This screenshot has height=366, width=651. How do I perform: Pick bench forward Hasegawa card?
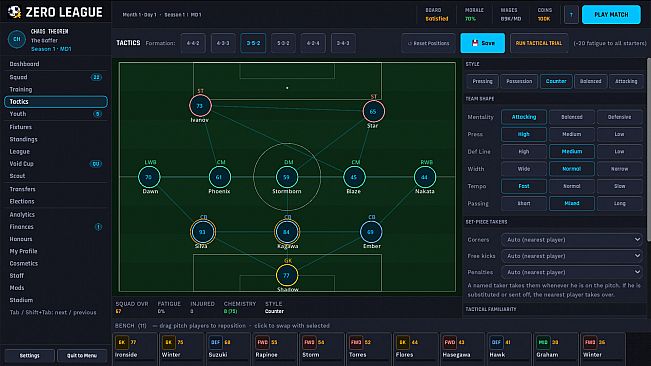[462, 349]
